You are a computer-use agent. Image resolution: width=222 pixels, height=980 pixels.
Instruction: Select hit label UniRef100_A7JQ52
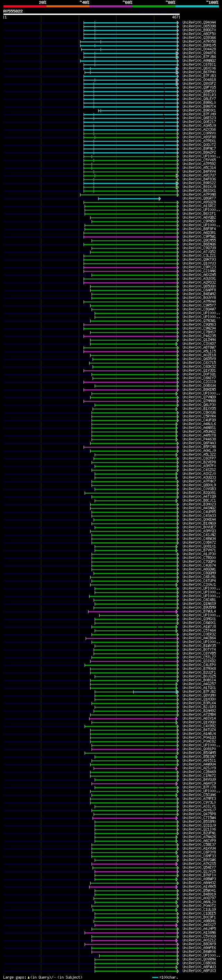199,252
